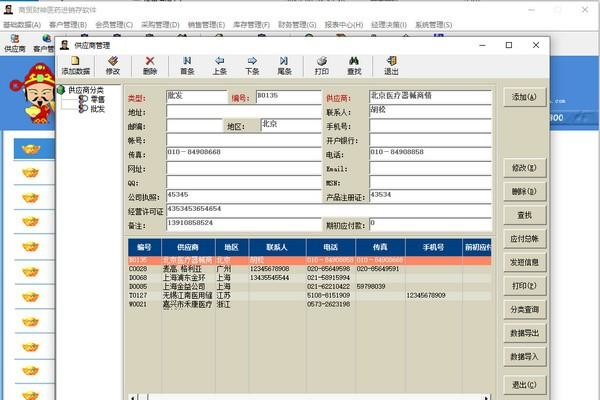This screenshot has width=600, height=400.
Task: Click the 联系人 column header
Action: click(277, 247)
